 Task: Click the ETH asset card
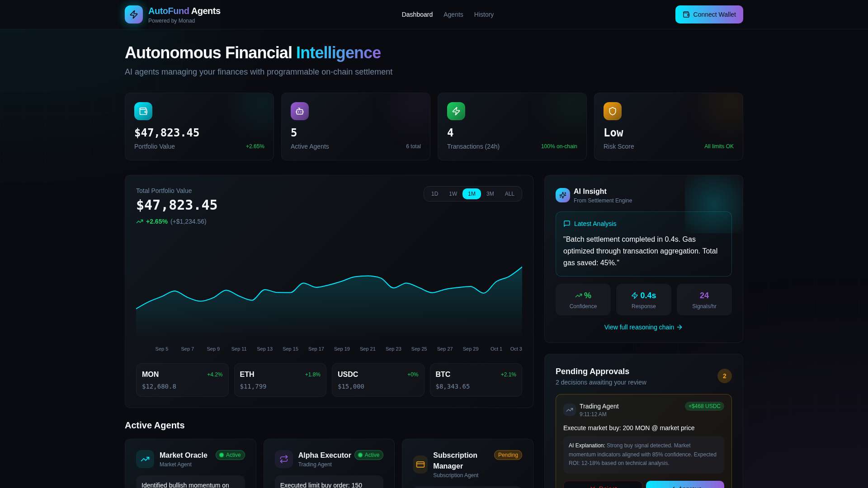point(280,380)
